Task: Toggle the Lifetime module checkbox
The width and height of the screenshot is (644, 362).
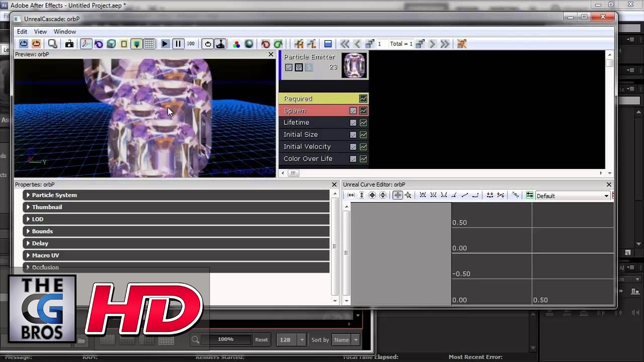Action: tap(353, 123)
